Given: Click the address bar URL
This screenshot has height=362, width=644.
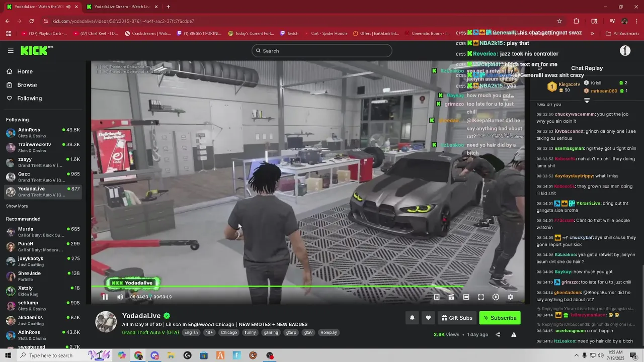Looking at the screenshot, I should point(123,21).
